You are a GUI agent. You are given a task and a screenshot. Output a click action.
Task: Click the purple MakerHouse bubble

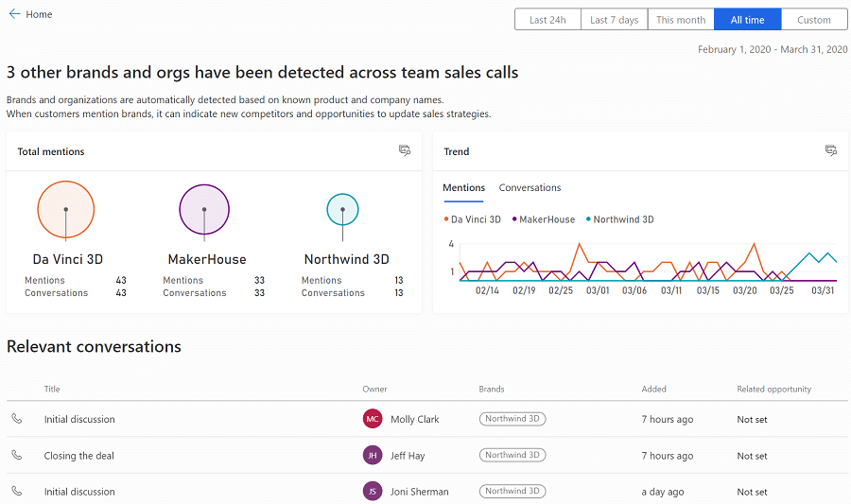pyautogui.click(x=204, y=209)
